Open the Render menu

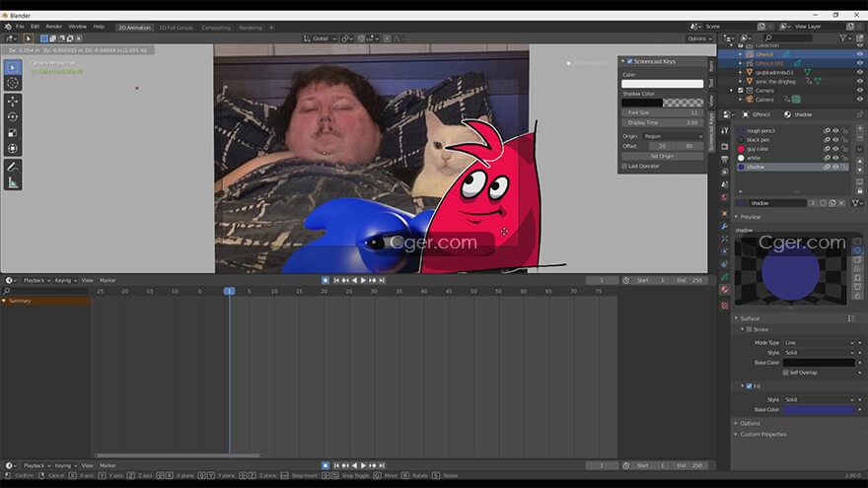coord(53,27)
